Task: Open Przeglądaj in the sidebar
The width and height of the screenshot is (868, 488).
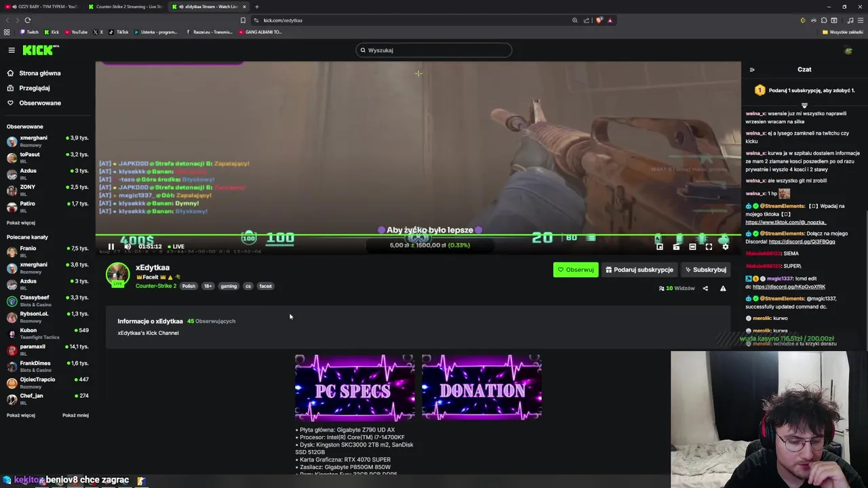Action: click(x=28, y=88)
